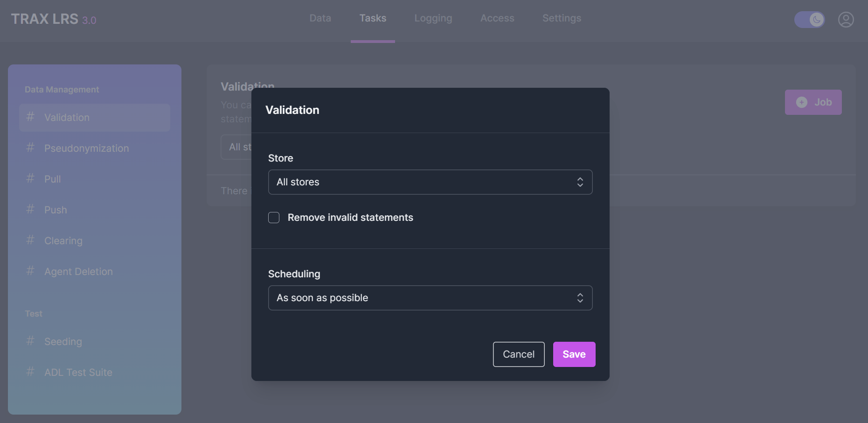Click the user account profile icon
868x423 pixels.
846,20
